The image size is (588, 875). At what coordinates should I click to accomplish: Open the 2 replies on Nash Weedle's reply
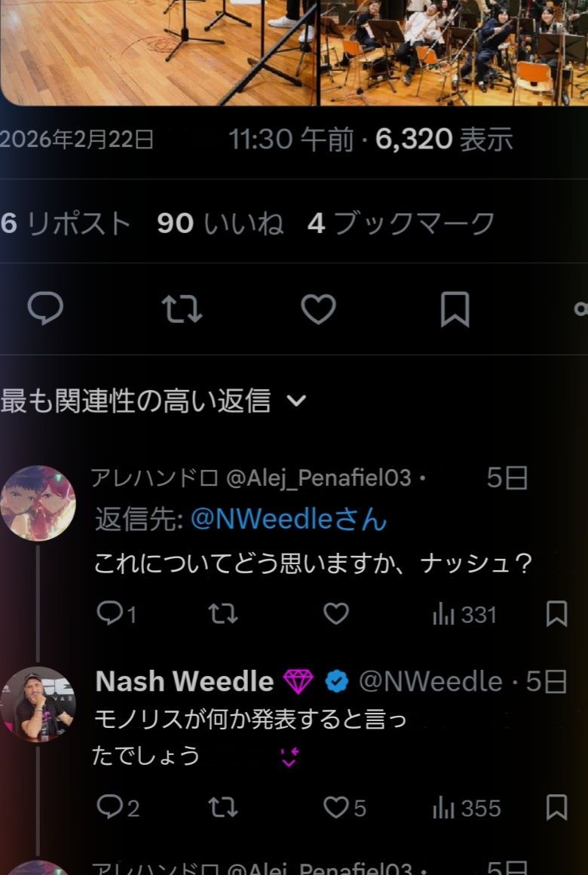(118, 807)
